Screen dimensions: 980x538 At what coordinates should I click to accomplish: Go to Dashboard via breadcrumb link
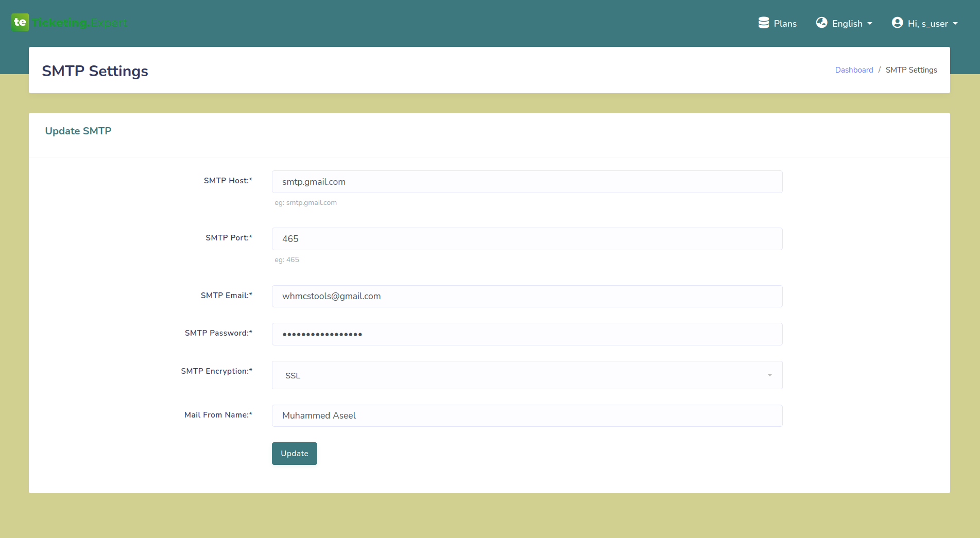854,70
